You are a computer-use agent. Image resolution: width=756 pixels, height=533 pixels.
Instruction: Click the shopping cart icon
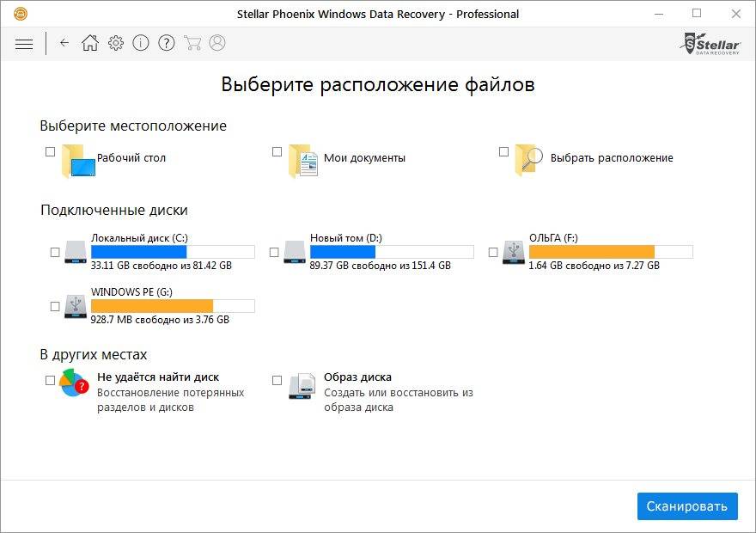(192, 43)
